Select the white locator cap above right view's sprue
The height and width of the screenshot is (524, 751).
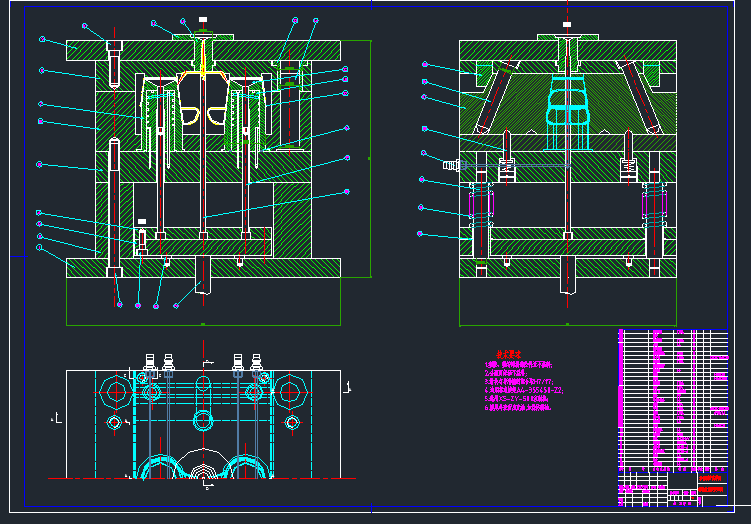click(x=567, y=24)
